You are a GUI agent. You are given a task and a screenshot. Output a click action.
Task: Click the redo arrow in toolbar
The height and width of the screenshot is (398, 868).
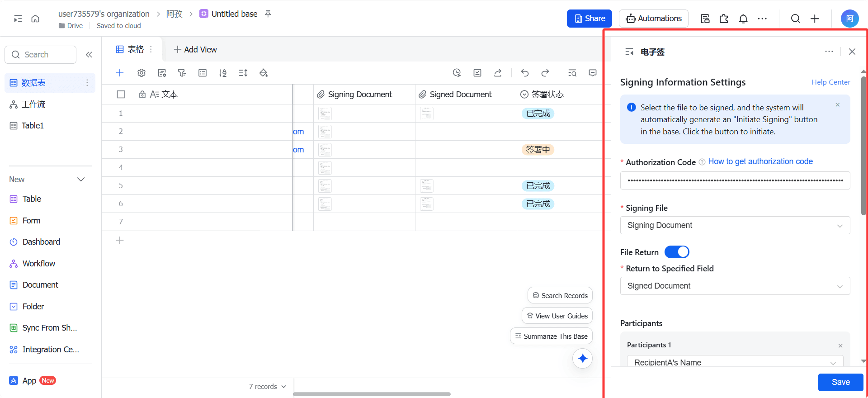545,73
